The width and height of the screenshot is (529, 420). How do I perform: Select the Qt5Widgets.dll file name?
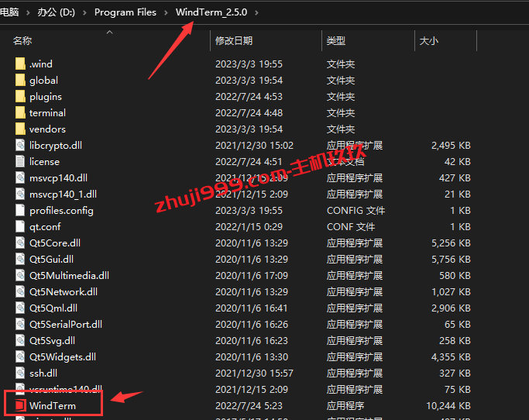coord(63,357)
